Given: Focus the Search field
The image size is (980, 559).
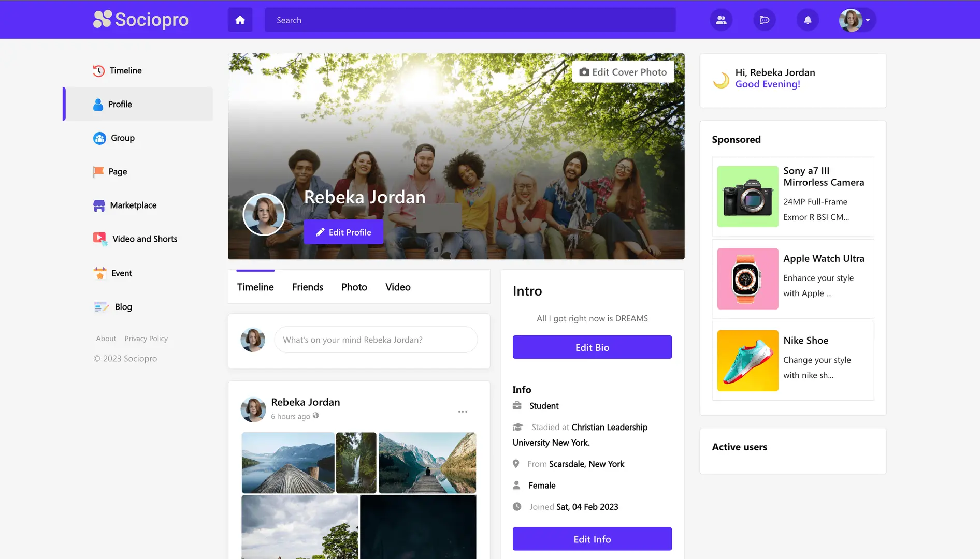Looking at the screenshot, I should pyautogui.click(x=470, y=20).
